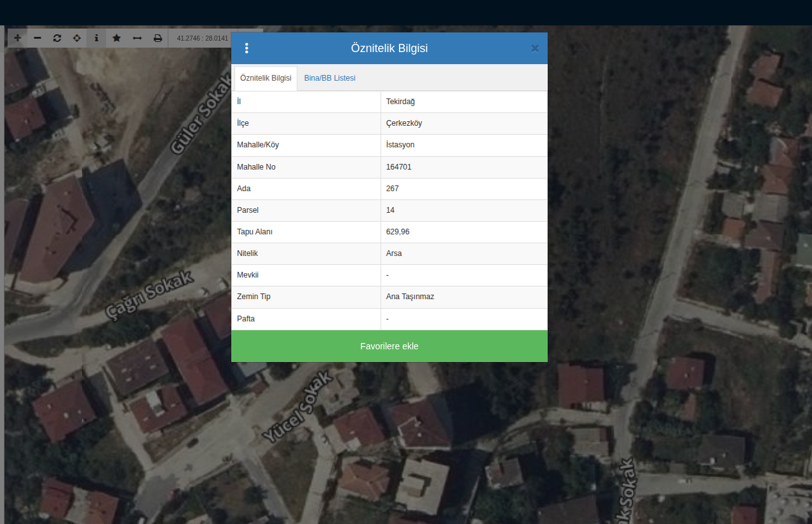Toggle the info query tool

97,38
